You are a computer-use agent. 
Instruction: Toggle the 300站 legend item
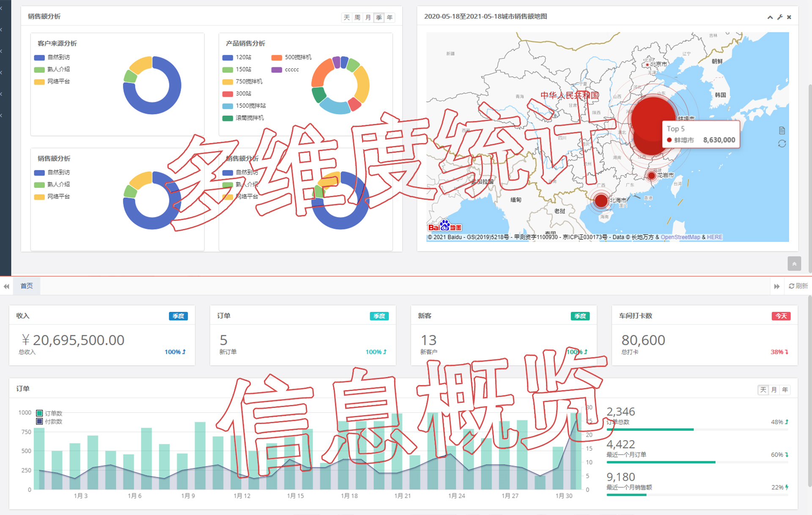[x=237, y=94]
